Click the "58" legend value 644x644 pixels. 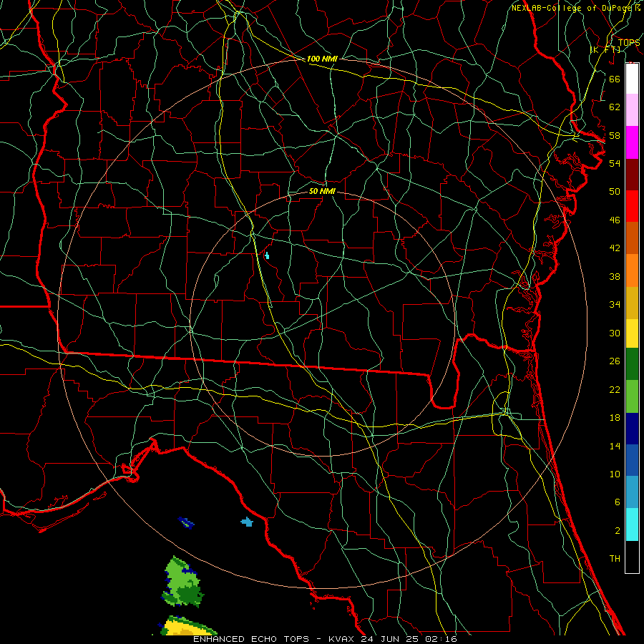[x=615, y=135]
